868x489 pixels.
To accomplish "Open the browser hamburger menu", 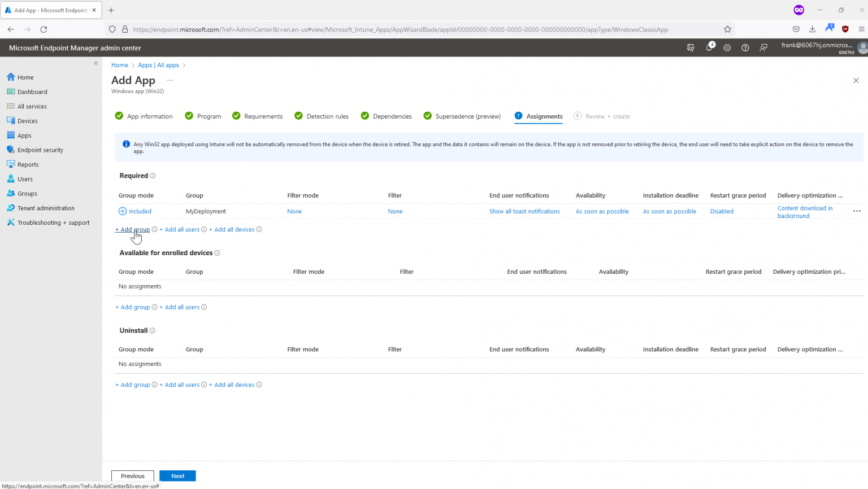I will (x=861, y=29).
